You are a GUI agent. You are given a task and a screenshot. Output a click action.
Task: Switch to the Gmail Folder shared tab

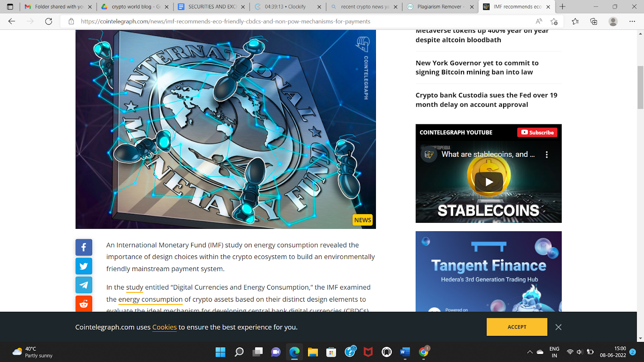tap(58, 6)
